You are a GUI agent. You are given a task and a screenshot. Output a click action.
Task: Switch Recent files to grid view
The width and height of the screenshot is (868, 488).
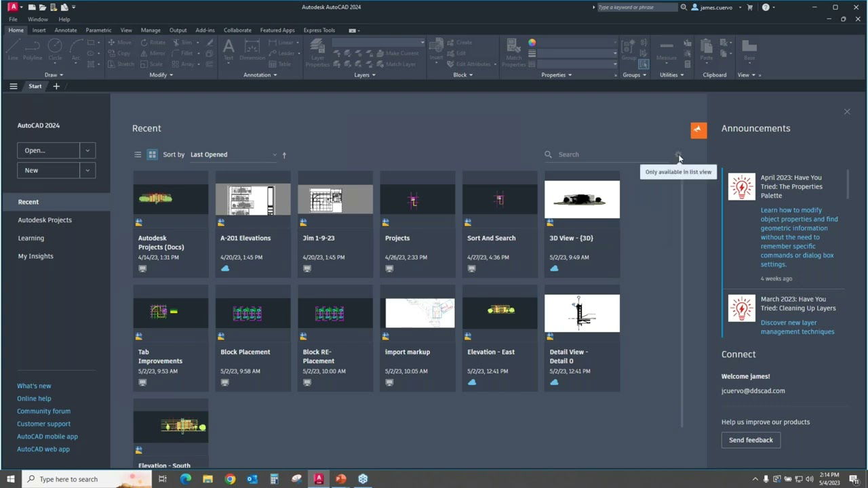coord(153,155)
